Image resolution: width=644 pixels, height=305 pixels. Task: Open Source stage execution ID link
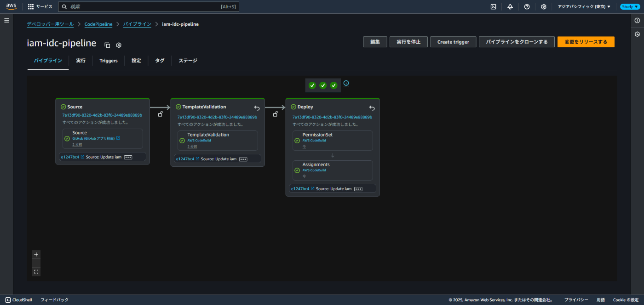pos(102,115)
